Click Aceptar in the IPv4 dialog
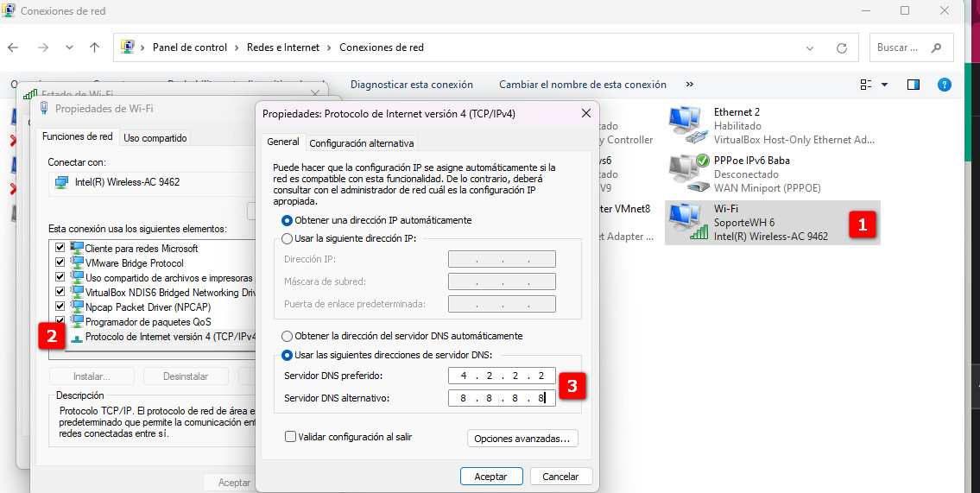This screenshot has width=980, height=493. click(x=491, y=477)
